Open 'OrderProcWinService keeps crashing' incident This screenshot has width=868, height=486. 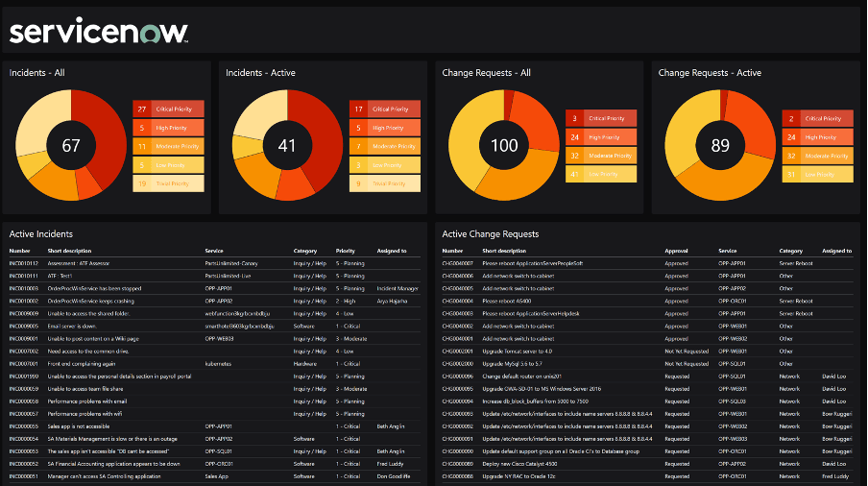[91, 302]
